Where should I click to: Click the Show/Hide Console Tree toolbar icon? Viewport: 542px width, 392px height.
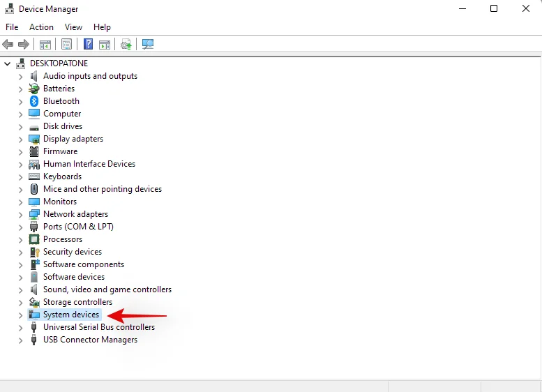coord(45,44)
